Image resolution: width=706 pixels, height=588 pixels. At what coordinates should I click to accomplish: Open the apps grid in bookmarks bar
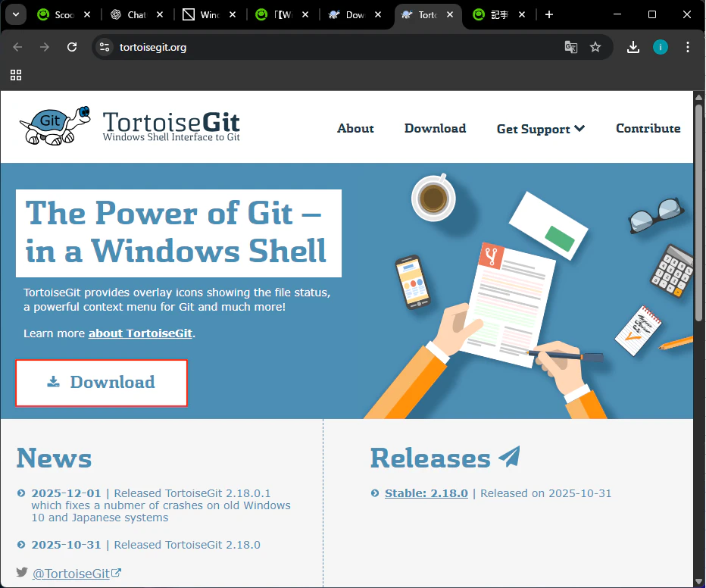[16, 75]
